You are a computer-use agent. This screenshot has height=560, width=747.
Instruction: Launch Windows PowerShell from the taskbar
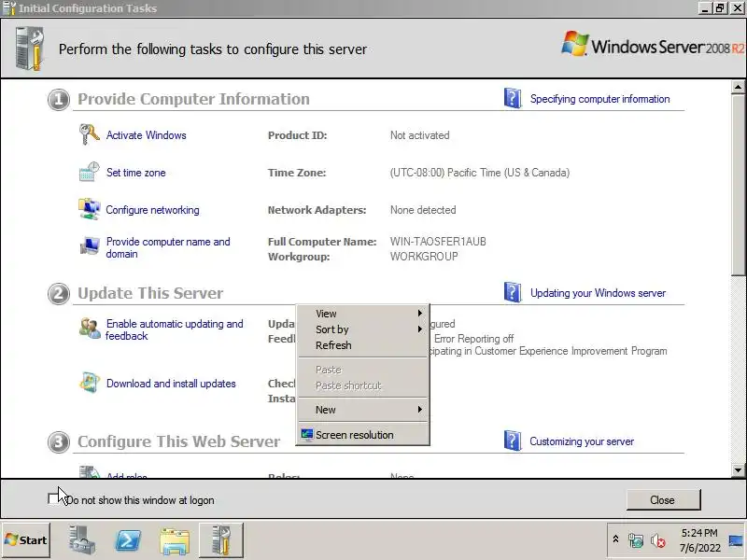click(128, 540)
